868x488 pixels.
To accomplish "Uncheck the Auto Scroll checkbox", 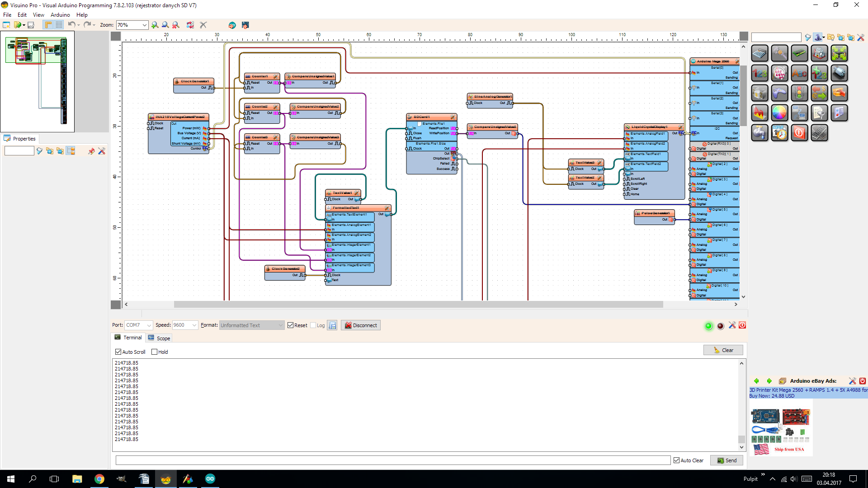I will point(118,352).
